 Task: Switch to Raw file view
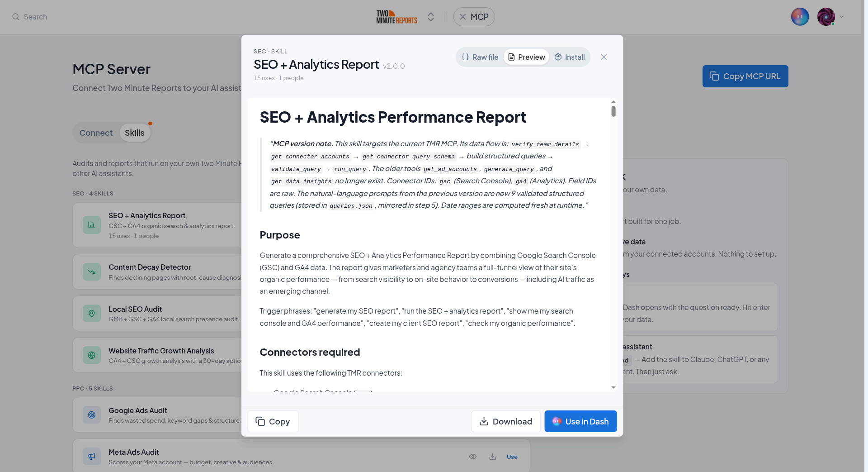click(x=480, y=57)
